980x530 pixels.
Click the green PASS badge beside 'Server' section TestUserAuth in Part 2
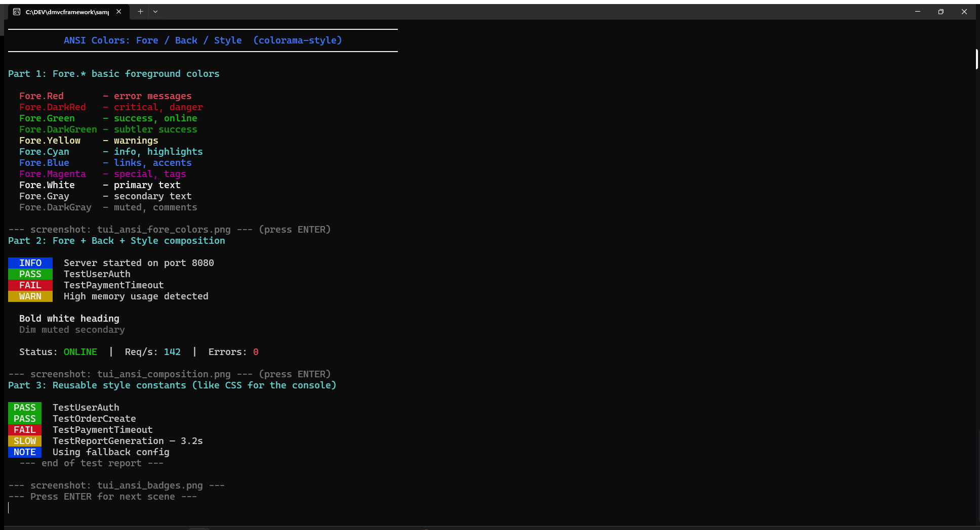30,274
